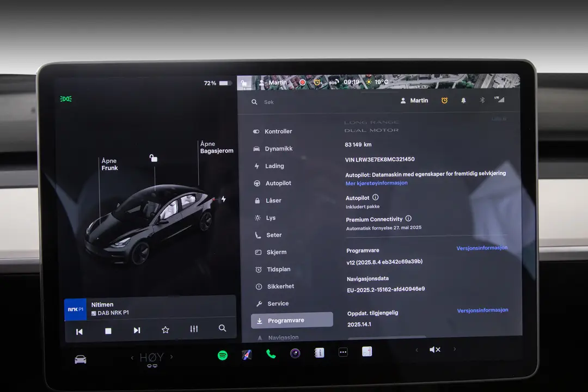Stop NRK P1 playback
This screenshot has height=392, width=588.
tap(108, 331)
